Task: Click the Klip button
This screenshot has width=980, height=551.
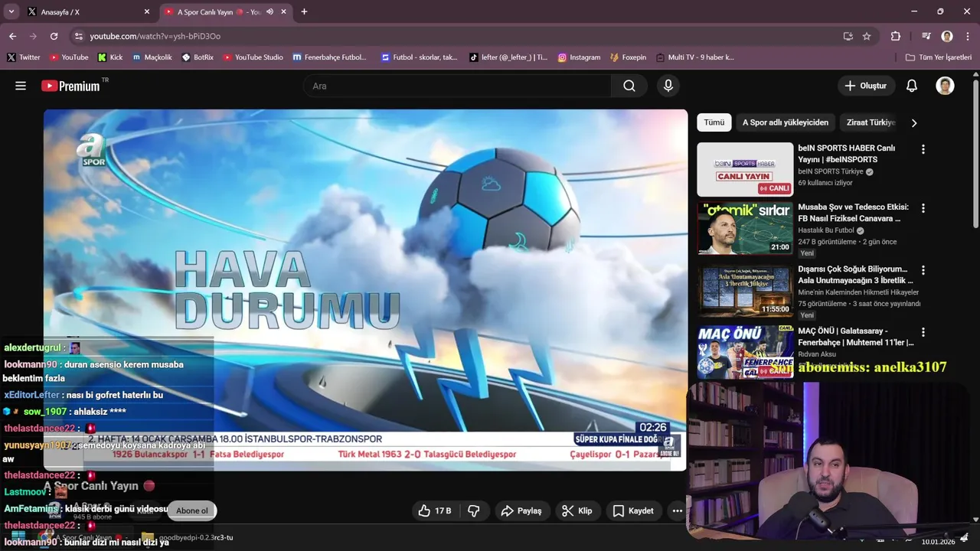Action: click(x=577, y=510)
